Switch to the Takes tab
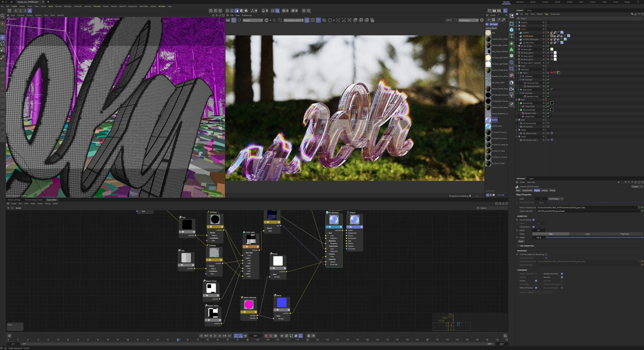This screenshot has width=644, height=350. point(529,10)
